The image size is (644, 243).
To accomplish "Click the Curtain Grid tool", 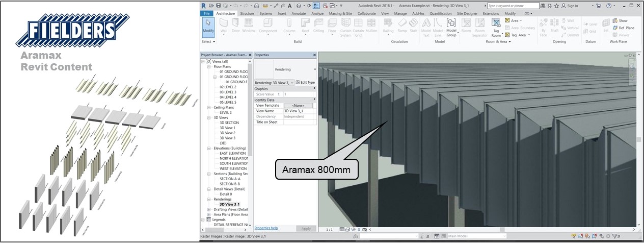I will coord(359,28).
